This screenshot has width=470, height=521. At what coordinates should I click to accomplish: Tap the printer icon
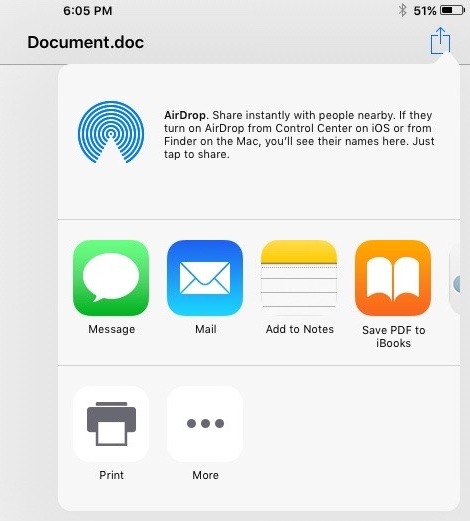(111, 424)
